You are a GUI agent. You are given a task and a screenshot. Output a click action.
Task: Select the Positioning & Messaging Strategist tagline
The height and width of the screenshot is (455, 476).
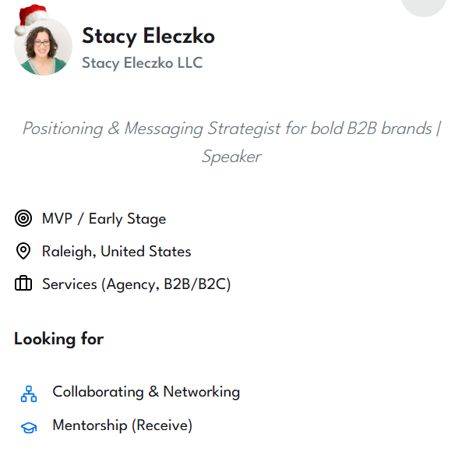[x=231, y=129]
